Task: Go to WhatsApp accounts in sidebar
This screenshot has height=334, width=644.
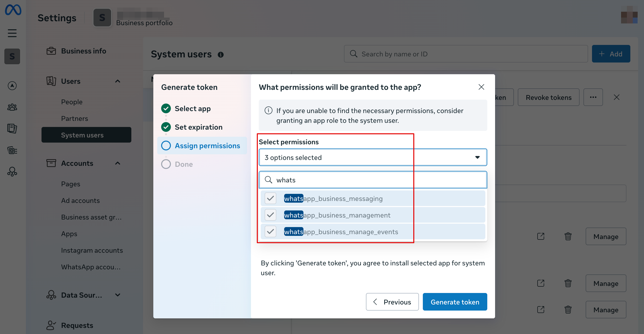Action: [91, 267]
